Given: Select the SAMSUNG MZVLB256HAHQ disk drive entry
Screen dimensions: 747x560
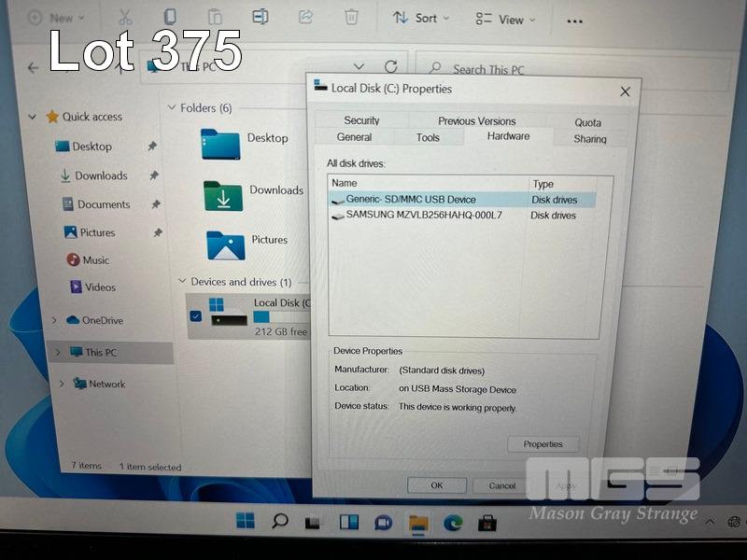Looking at the screenshot, I should coord(423,216).
